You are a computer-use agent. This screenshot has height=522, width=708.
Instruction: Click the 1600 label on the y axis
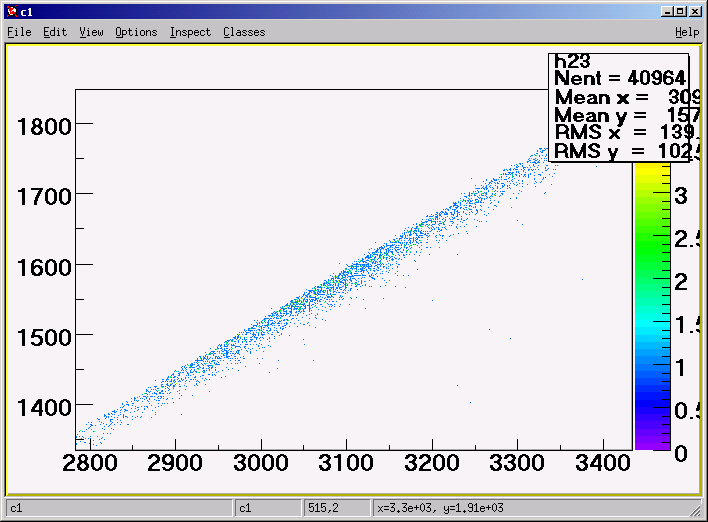pyautogui.click(x=44, y=268)
